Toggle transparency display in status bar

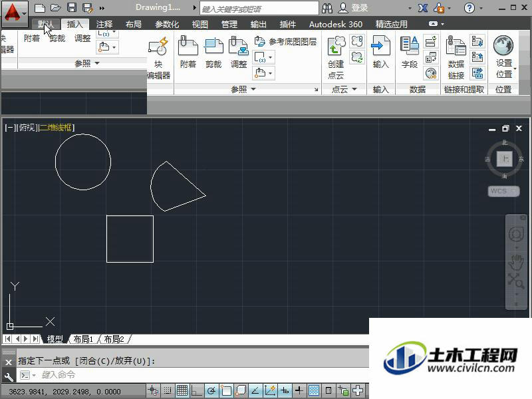click(314, 390)
